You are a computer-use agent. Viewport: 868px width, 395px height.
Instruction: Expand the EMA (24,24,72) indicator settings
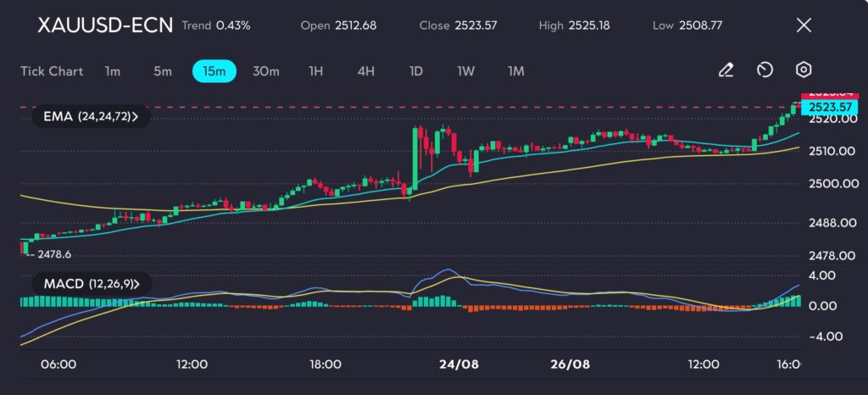(90, 117)
